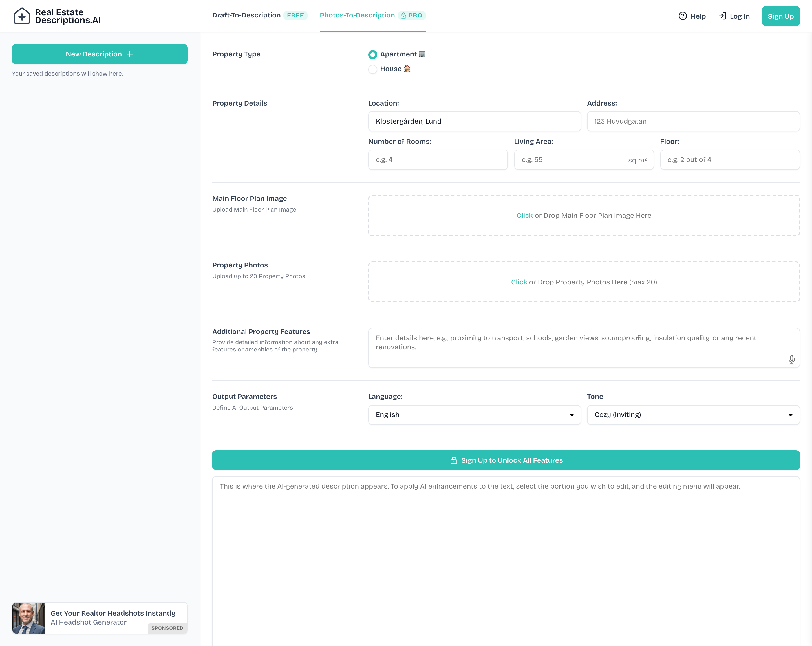The image size is (812, 646).
Task: Click the microphone voice input icon
Action: click(x=791, y=359)
